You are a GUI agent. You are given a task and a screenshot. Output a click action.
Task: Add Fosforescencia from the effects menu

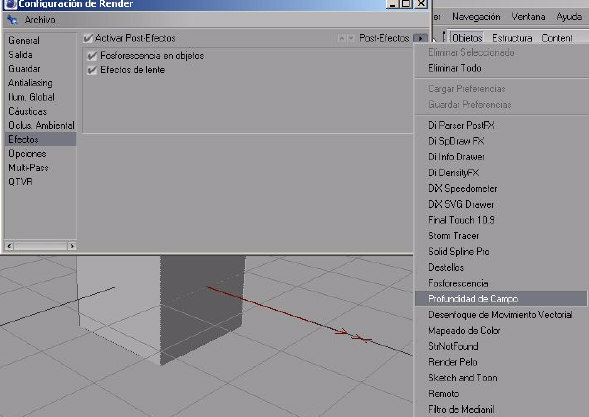(458, 283)
